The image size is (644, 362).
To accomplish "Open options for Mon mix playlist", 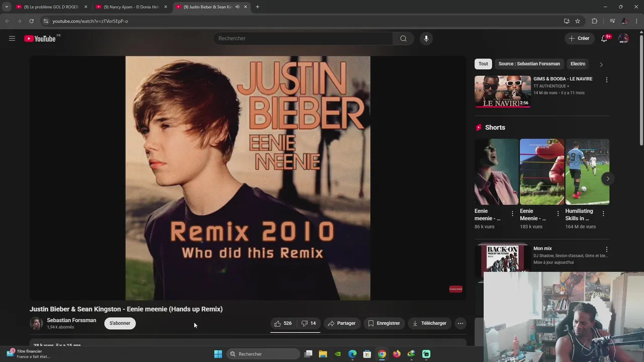I will (607, 249).
